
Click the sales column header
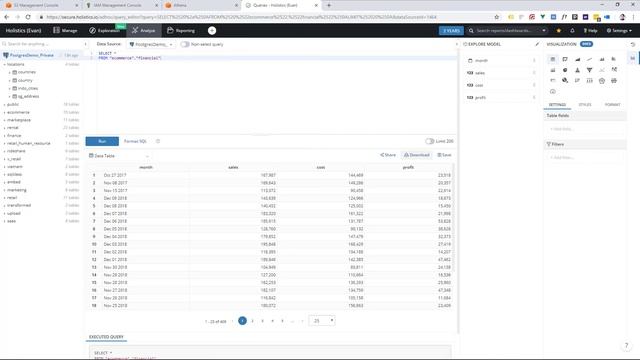click(233, 167)
